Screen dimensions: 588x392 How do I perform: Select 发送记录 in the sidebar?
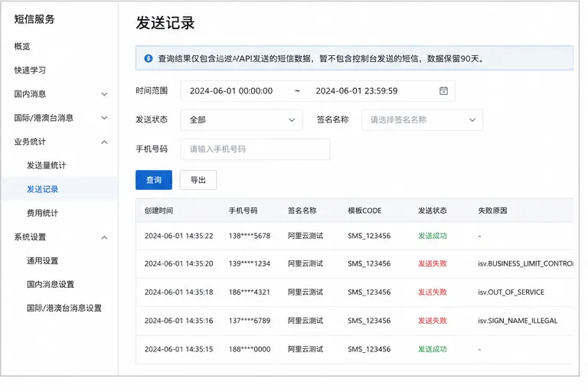point(42,189)
